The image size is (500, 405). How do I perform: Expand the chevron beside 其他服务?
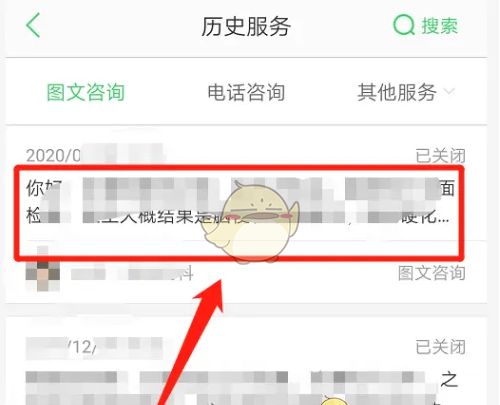coord(449,91)
